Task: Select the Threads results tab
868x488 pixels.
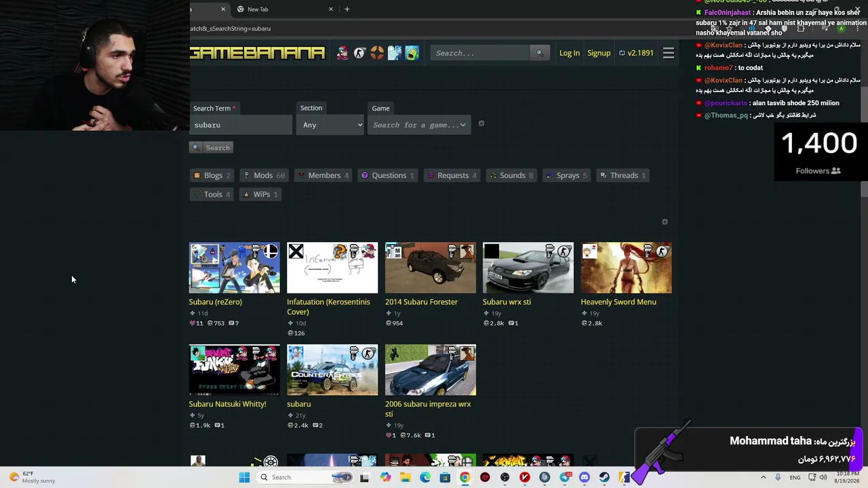Action: (623, 176)
